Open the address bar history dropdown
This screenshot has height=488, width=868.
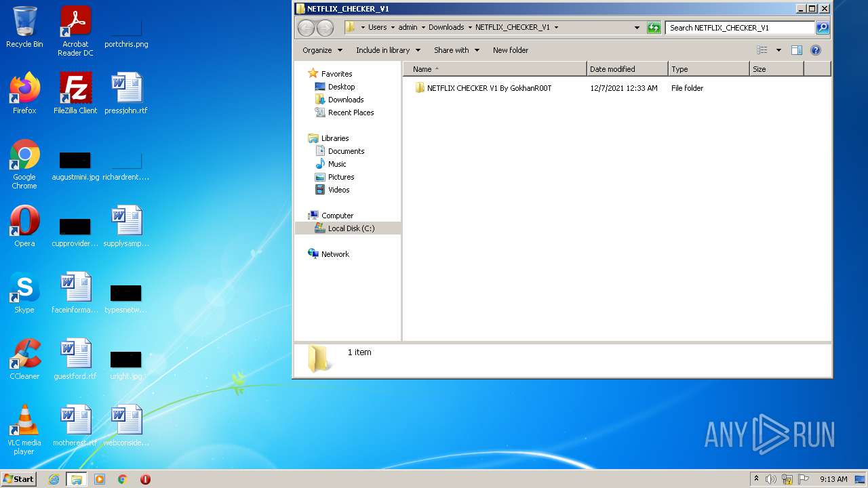coord(637,28)
